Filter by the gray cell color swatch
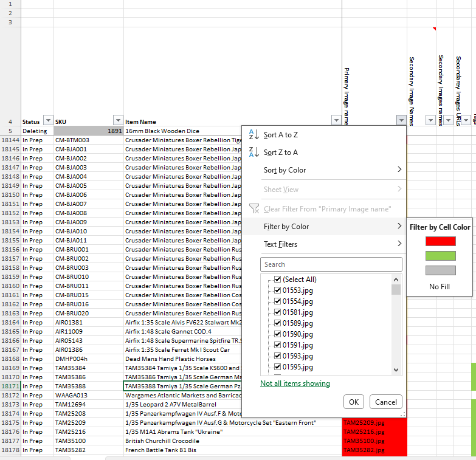 [x=441, y=270]
